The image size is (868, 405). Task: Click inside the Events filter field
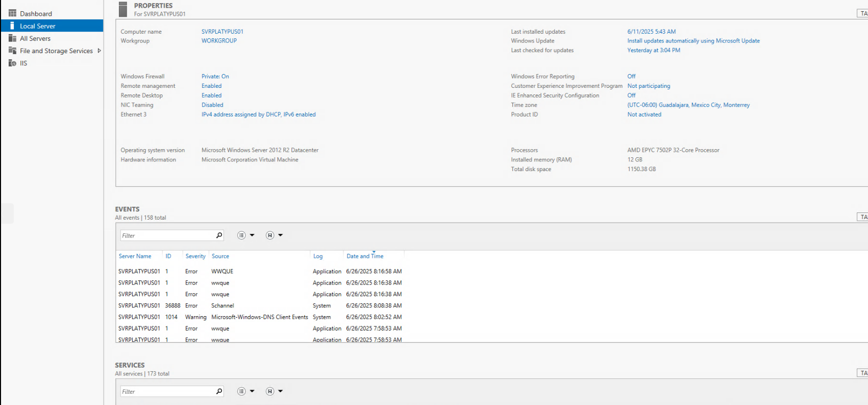(x=167, y=235)
